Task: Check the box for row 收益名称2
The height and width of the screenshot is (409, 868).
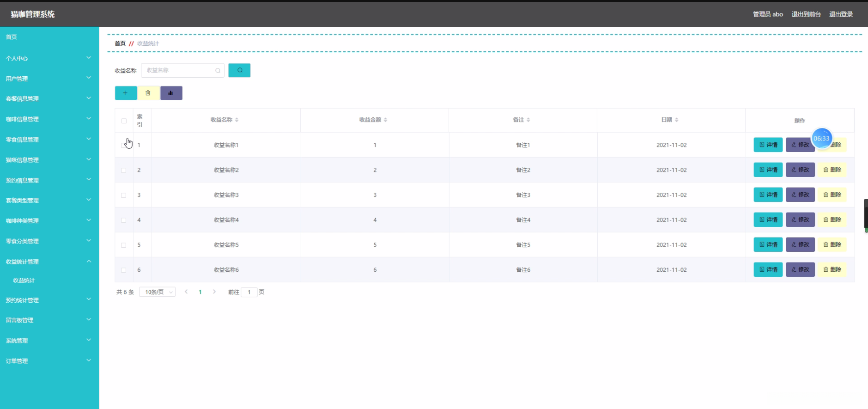Action: [124, 170]
